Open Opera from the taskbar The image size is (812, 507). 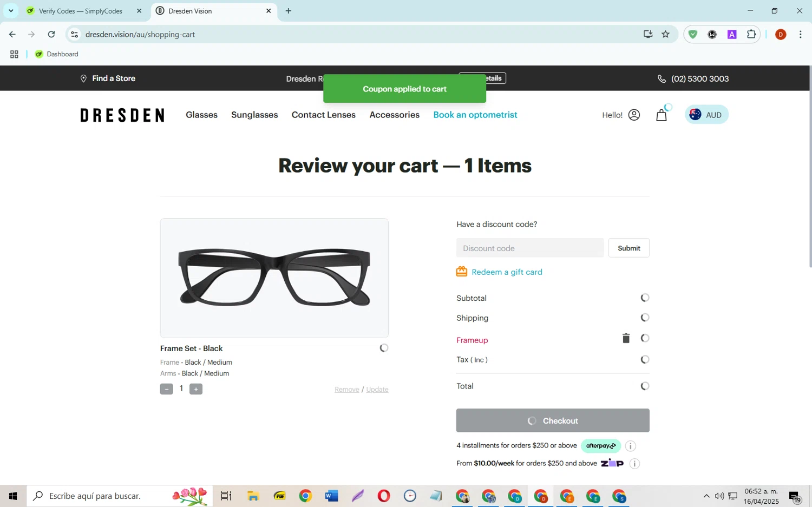384,496
